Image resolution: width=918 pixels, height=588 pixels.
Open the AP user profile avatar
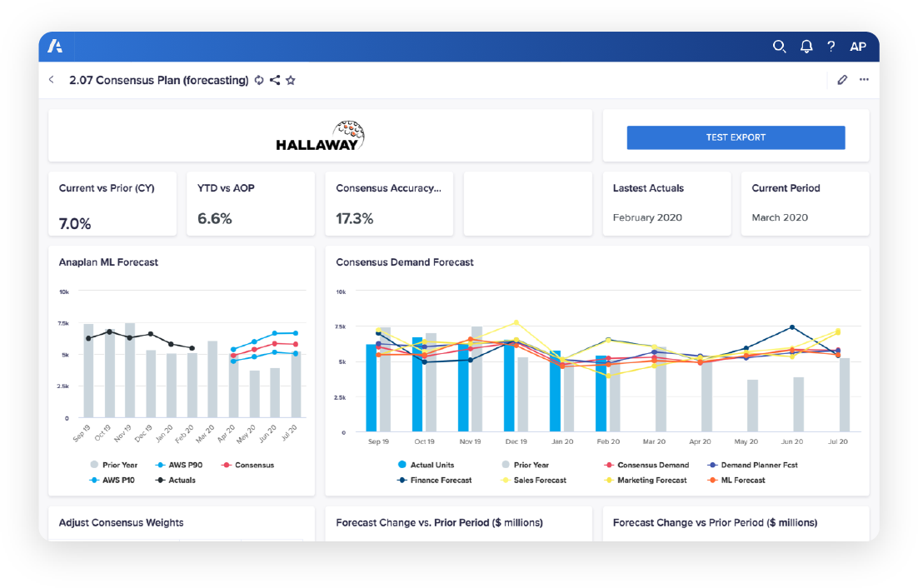[857, 47]
